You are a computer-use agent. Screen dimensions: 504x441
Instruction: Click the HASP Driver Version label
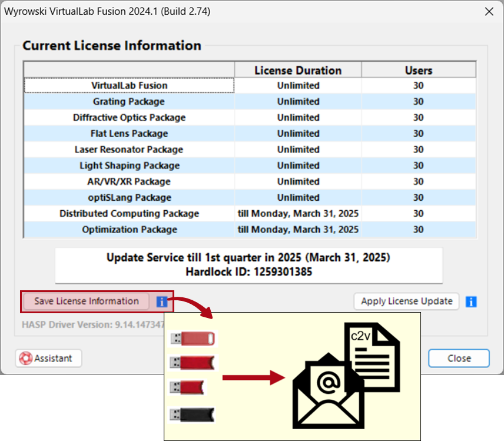pyautogui.click(x=92, y=324)
